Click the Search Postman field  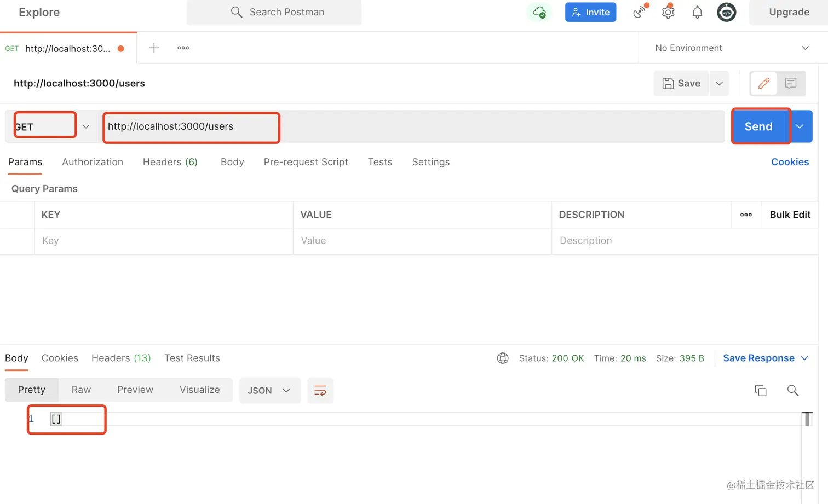274,12
